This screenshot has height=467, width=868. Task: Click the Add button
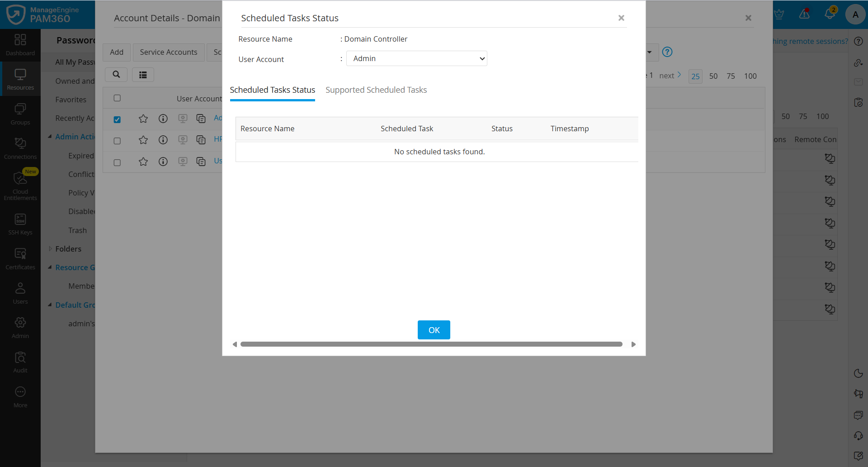pos(117,52)
